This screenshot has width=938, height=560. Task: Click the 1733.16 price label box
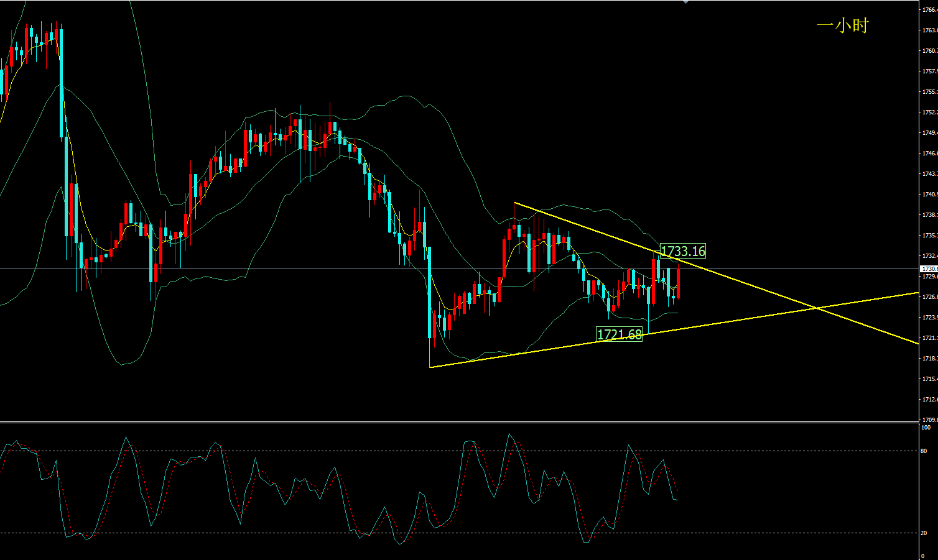click(682, 251)
